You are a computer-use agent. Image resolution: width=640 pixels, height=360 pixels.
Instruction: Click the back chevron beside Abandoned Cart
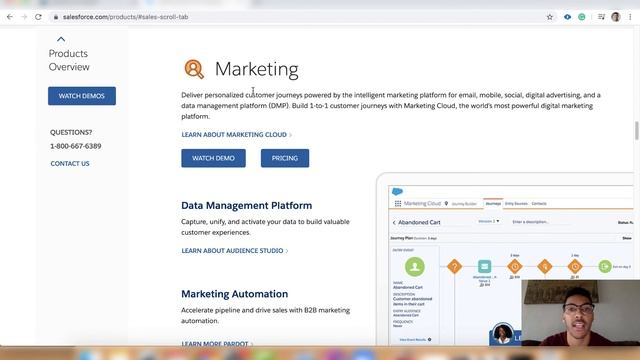(x=394, y=222)
